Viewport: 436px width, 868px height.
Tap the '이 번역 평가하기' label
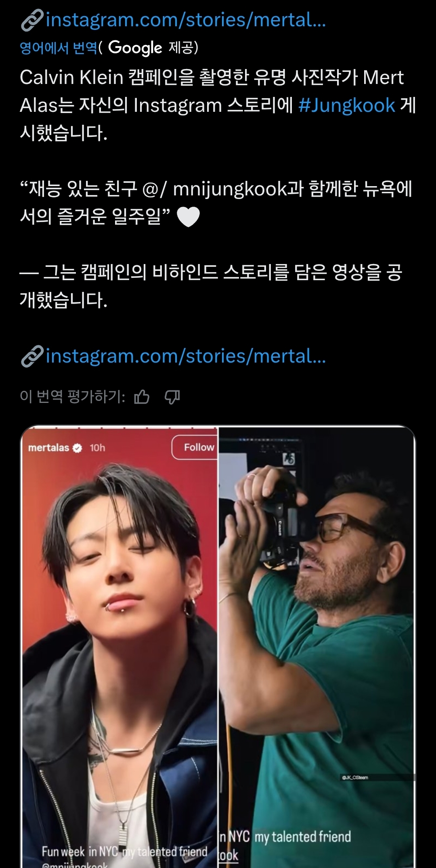73,397
